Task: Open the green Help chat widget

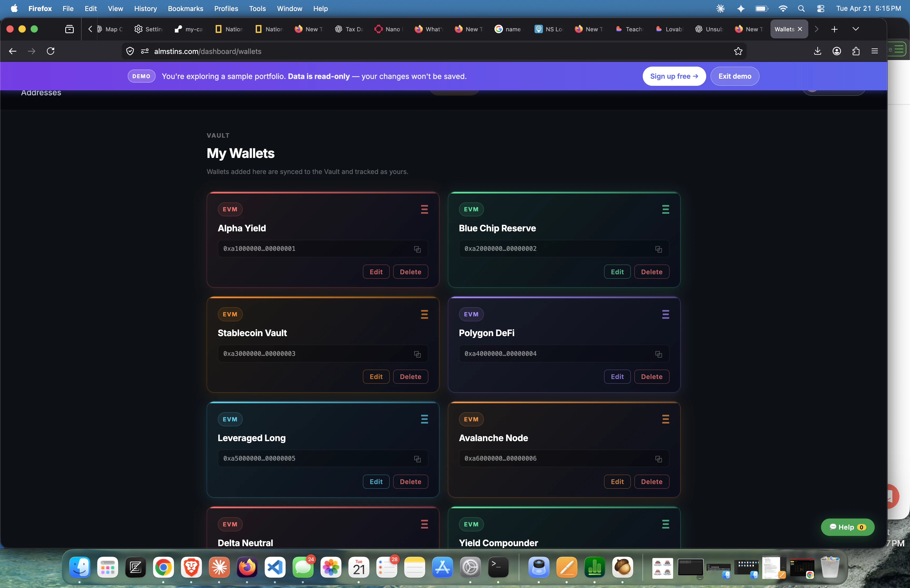Action: tap(847, 527)
